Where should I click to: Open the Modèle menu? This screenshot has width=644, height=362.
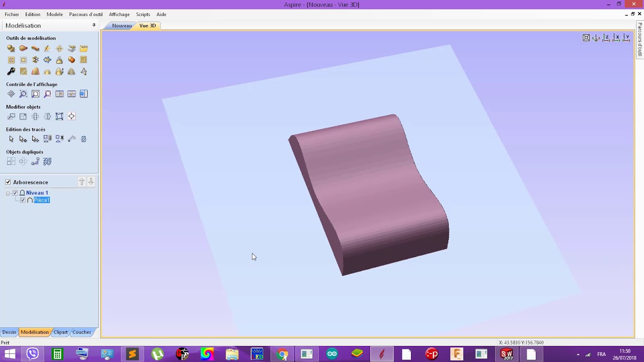point(55,14)
